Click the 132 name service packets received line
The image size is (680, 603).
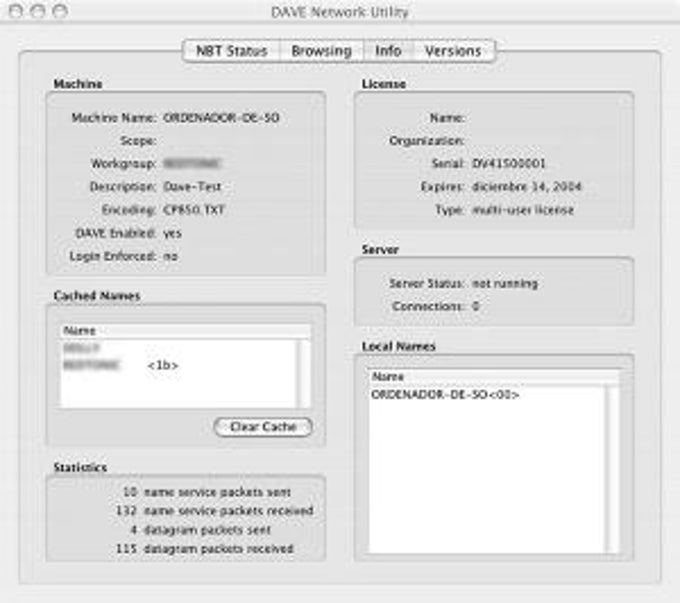(x=215, y=511)
